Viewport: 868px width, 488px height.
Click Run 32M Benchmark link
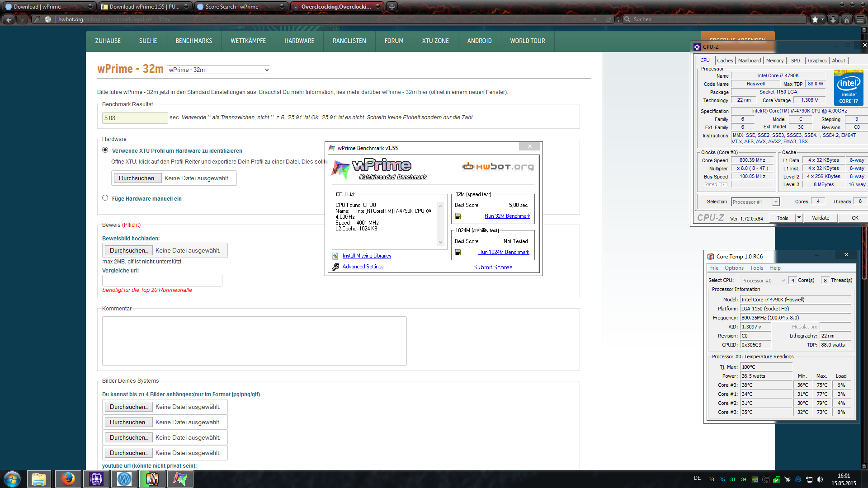click(507, 216)
